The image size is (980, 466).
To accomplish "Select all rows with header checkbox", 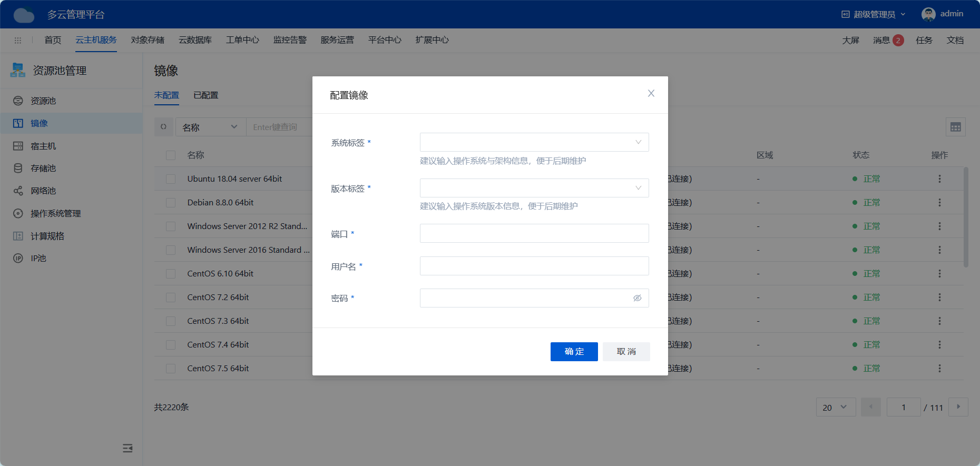I will [x=171, y=155].
